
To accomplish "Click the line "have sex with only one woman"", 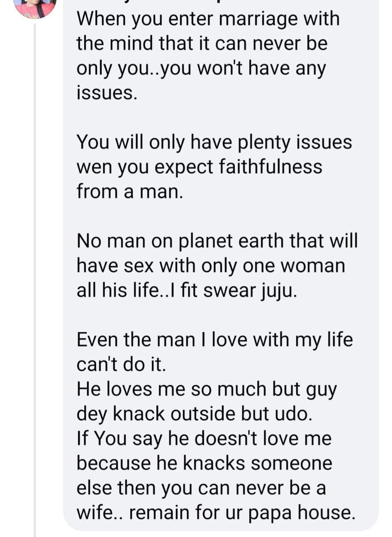I will click(210, 266).
